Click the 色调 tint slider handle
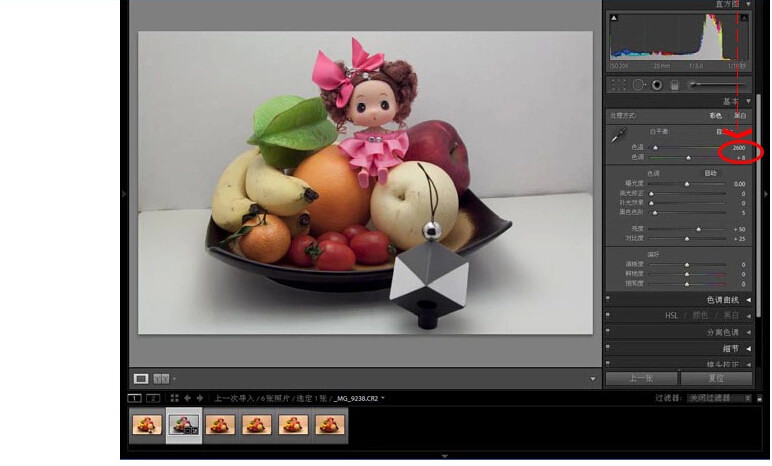The height and width of the screenshot is (466, 772). (688, 158)
